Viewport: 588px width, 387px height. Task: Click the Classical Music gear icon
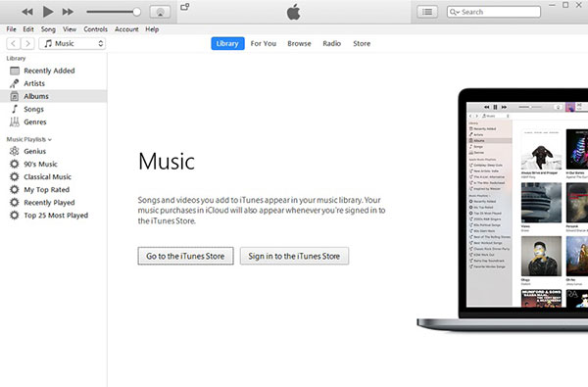[15, 176]
